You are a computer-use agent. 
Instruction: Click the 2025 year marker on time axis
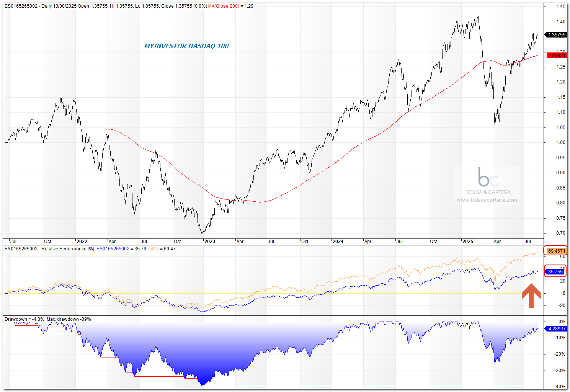point(468,242)
